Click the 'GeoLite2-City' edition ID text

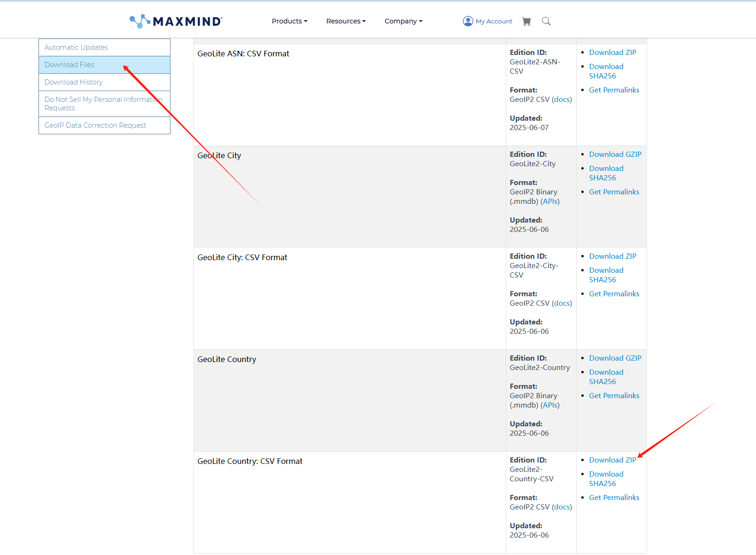pyautogui.click(x=532, y=164)
